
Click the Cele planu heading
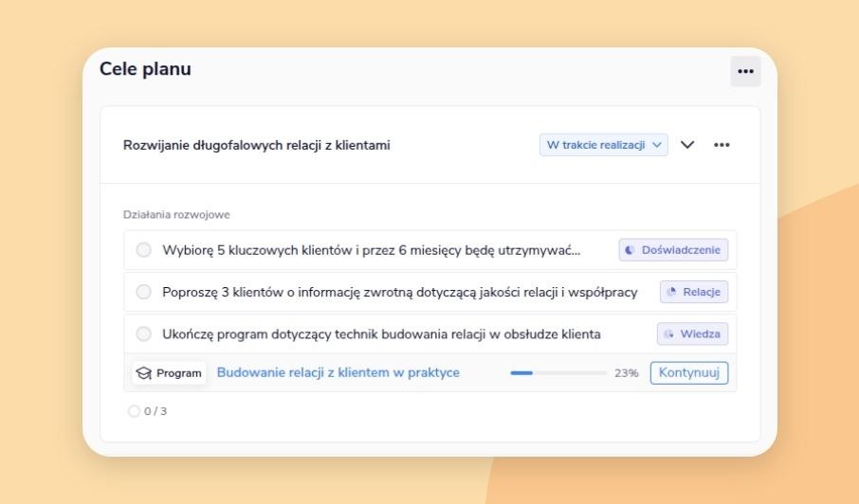(145, 69)
